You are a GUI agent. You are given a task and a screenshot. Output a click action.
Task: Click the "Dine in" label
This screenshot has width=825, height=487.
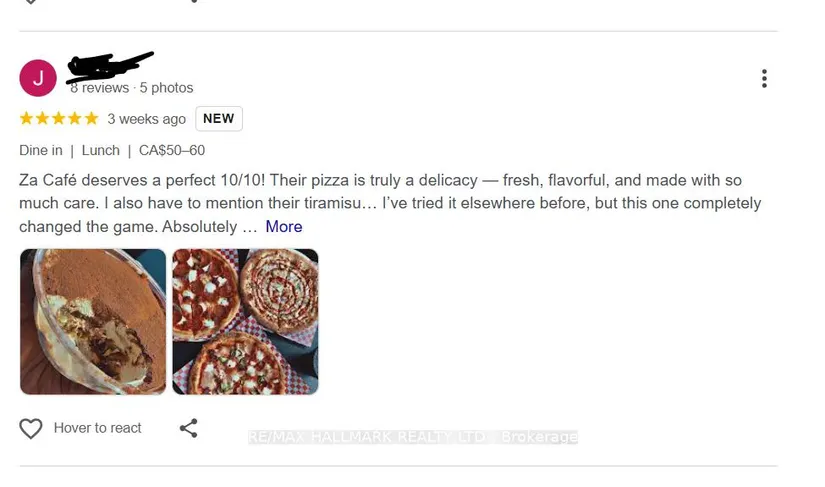(40, 150)
